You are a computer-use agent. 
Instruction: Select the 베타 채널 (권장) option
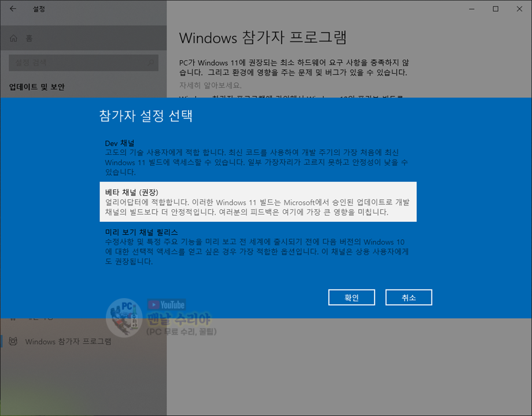point(258,202)
